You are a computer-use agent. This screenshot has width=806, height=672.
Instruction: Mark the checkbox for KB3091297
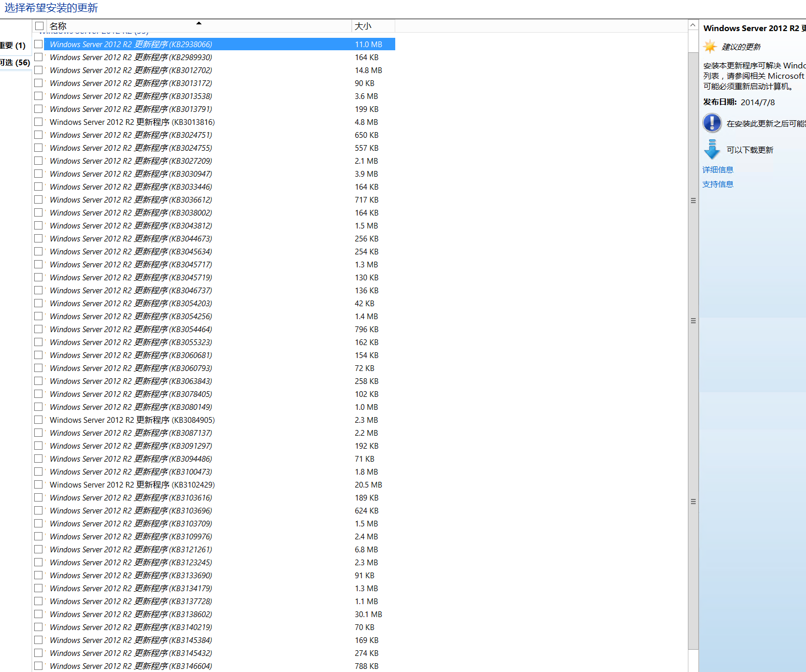click(x=38, y=446)
